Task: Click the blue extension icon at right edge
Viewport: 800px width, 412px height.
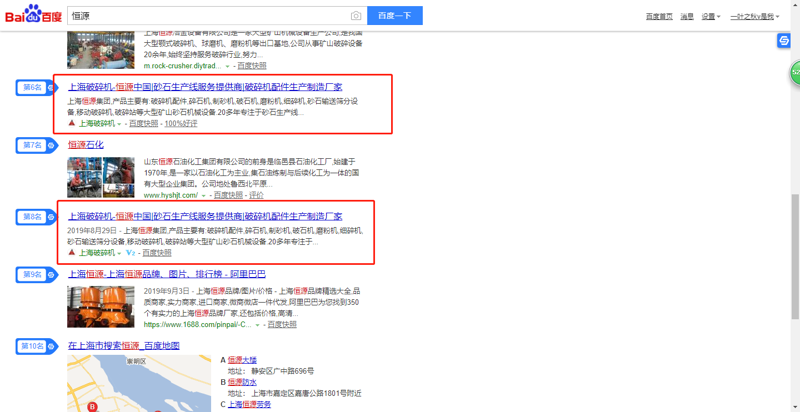Action: coord(783,41)
